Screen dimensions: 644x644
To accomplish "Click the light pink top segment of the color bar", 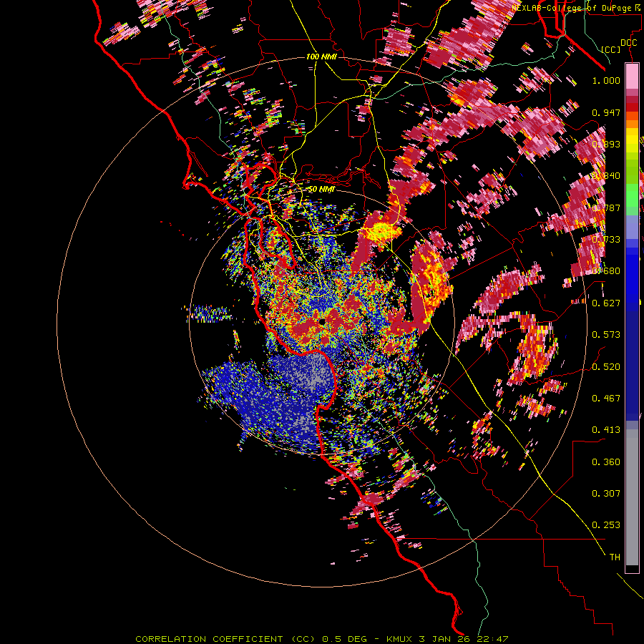I will pos(632,77).
